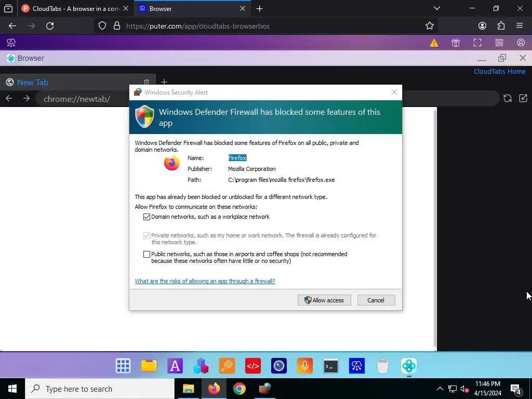The image size is (532, 399).
Task: Open the blue Puter app dock icon
Action: pyautogui.click(x=356, y=366)
